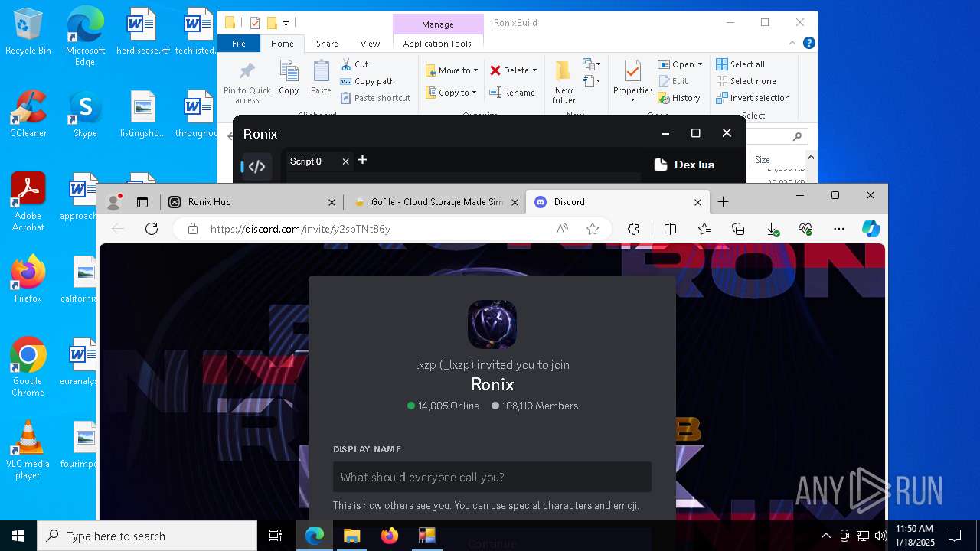
Task: Add page to favorites star icon
Action: 592,229
